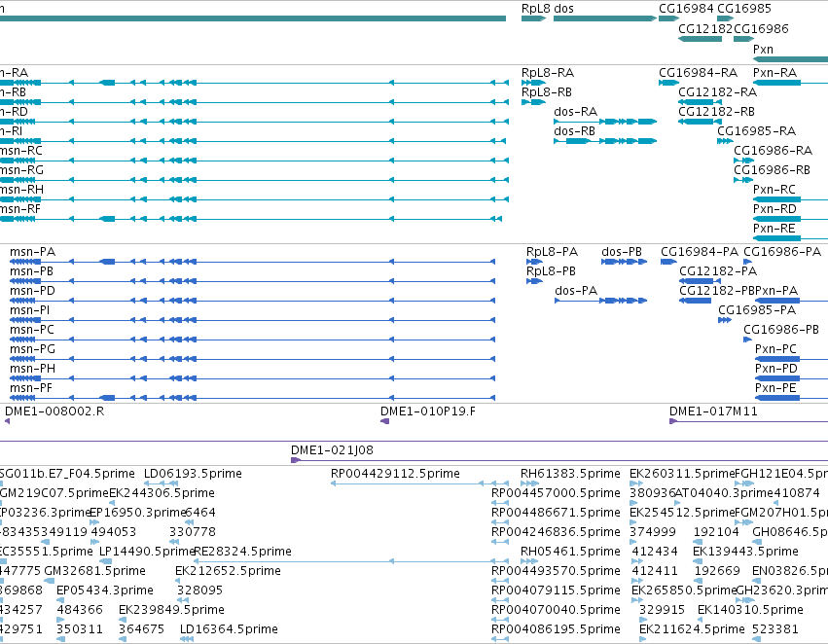
Task: Click protein RpL8-PB
Action: click(551, 271)
